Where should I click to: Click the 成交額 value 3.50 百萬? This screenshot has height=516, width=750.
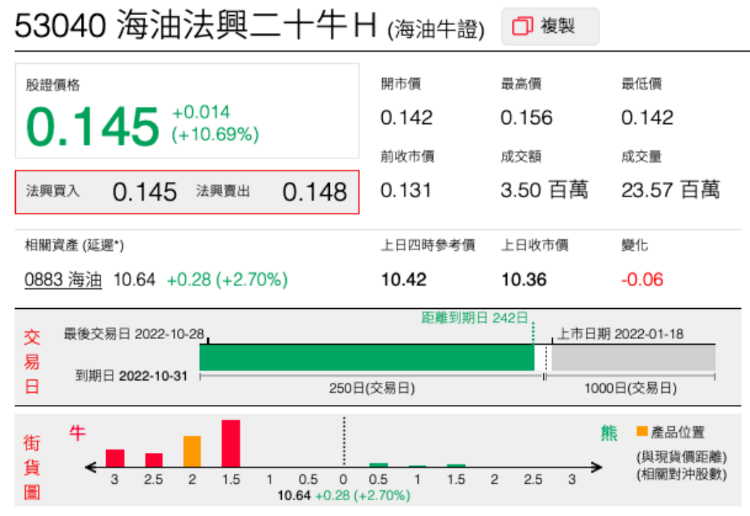(544, 190)
